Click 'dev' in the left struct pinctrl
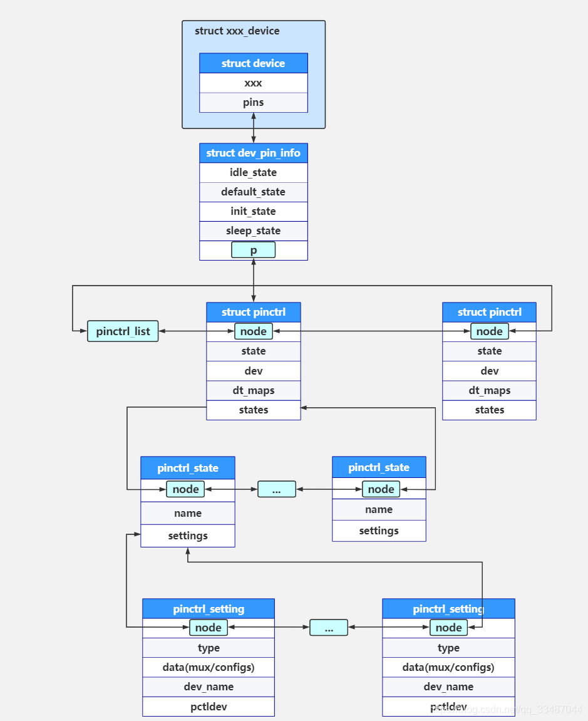 [254, 371]
